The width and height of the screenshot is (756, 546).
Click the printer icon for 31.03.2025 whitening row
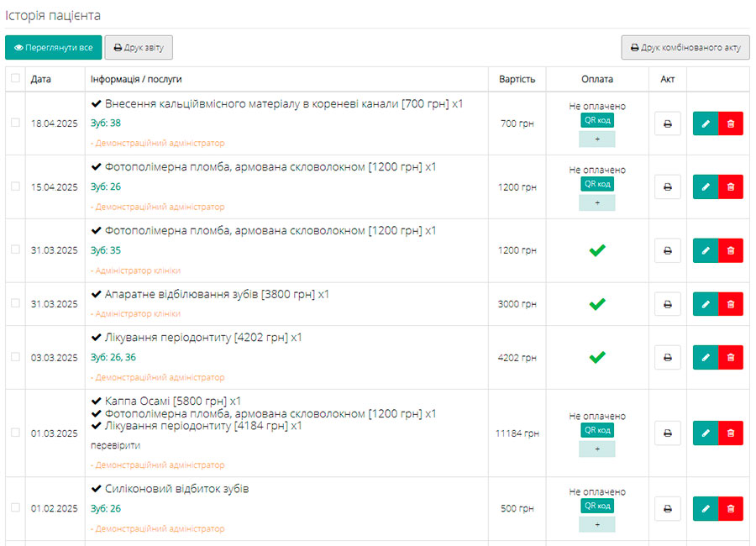pos(667,304)
